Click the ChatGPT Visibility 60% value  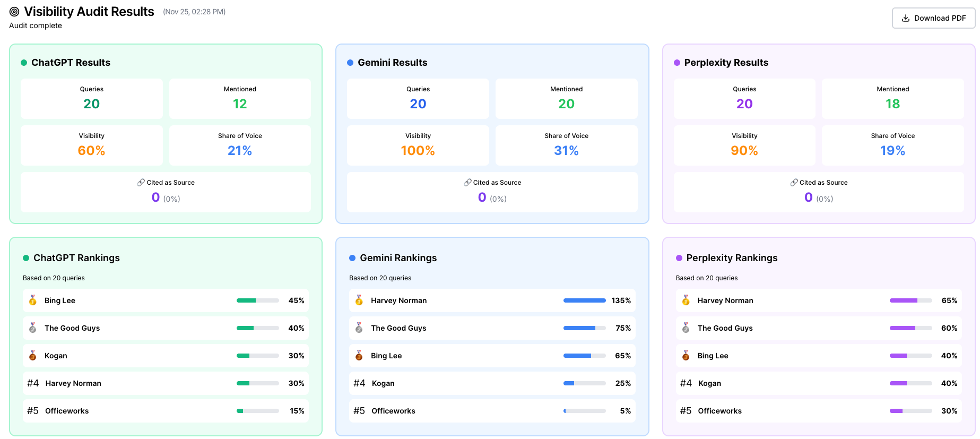(91, 151)
